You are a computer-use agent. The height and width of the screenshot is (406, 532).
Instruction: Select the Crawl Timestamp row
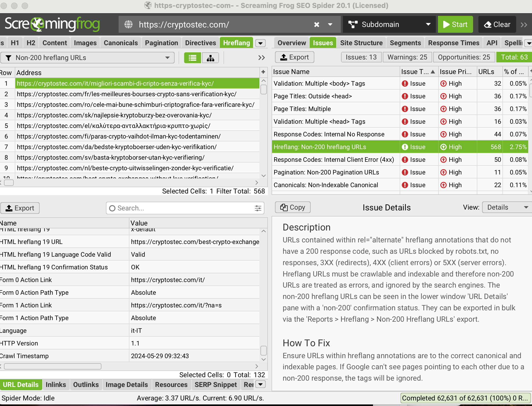click(129, 356)
